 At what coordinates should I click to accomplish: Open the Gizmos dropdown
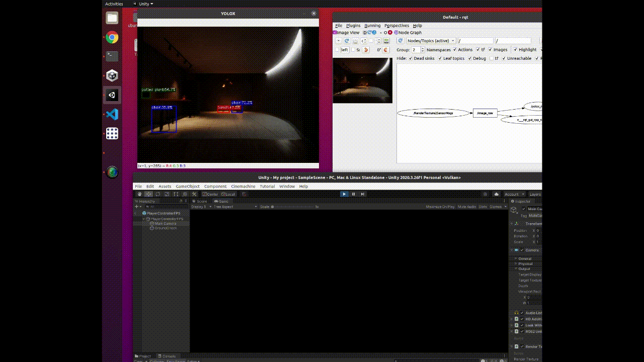(x=497, y=207)
